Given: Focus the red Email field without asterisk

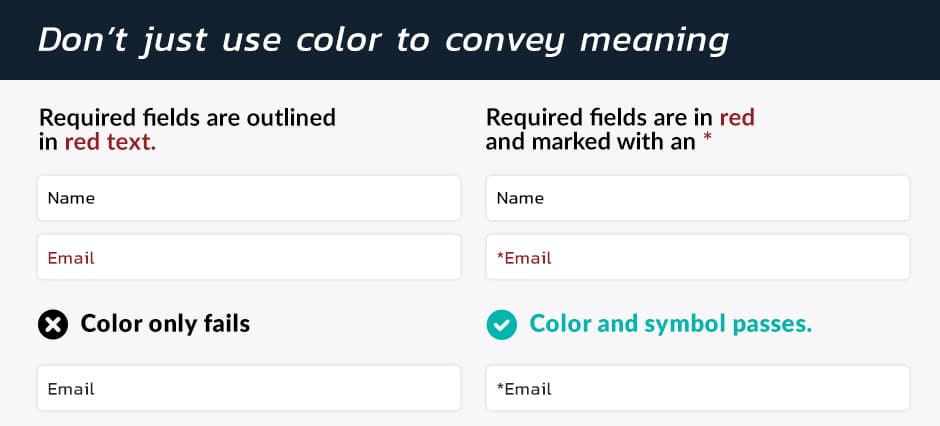Looking at the screenshot, I should pyautogui.click(x=249, y=257).
